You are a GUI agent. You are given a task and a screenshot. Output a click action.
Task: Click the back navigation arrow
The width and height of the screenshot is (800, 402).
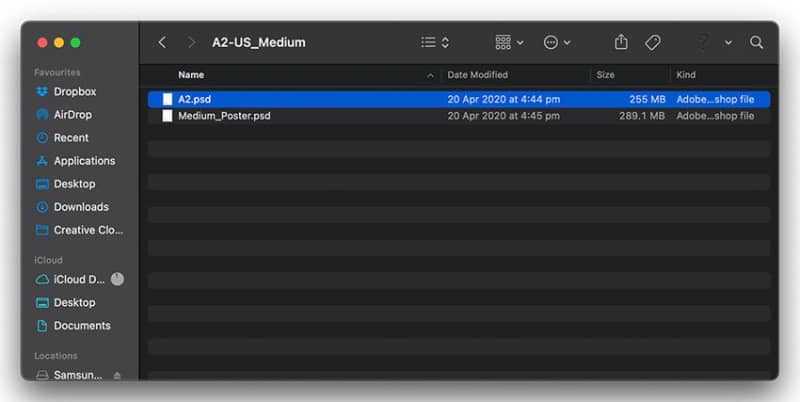(162, 42)
